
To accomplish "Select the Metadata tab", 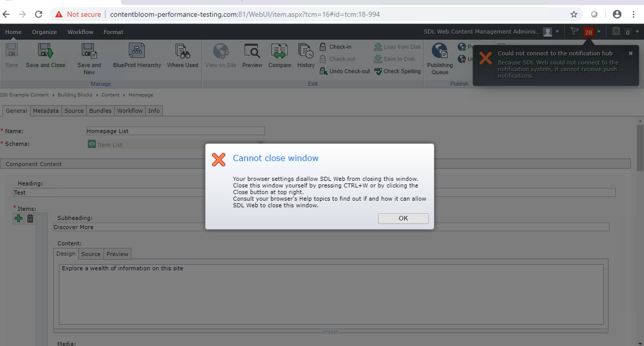I will [46, 111].
